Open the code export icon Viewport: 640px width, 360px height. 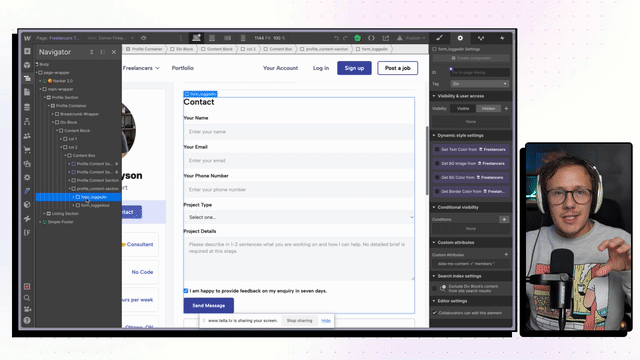pos(371,38)
